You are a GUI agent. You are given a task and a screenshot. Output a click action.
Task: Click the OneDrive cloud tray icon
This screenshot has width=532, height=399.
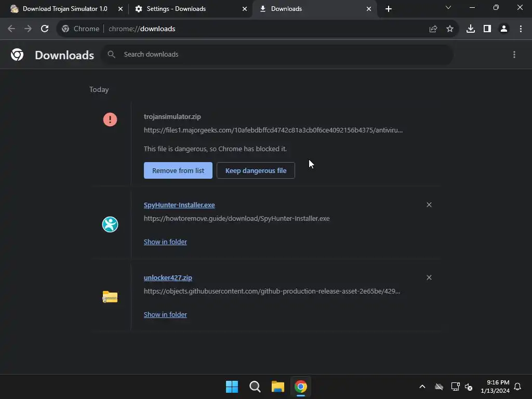(x=439, y=387)
